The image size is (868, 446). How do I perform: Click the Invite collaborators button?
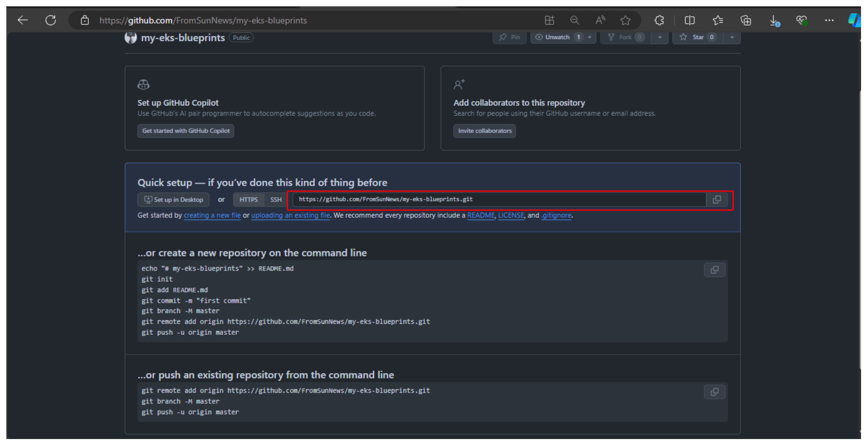(485, 130)
